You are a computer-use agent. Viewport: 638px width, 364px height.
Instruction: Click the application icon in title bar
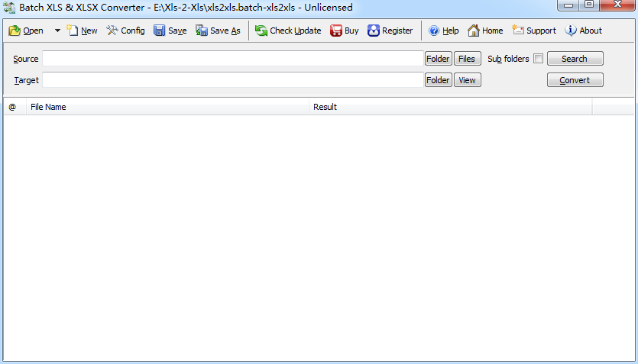pyautogui.click(x=9, y=8)
